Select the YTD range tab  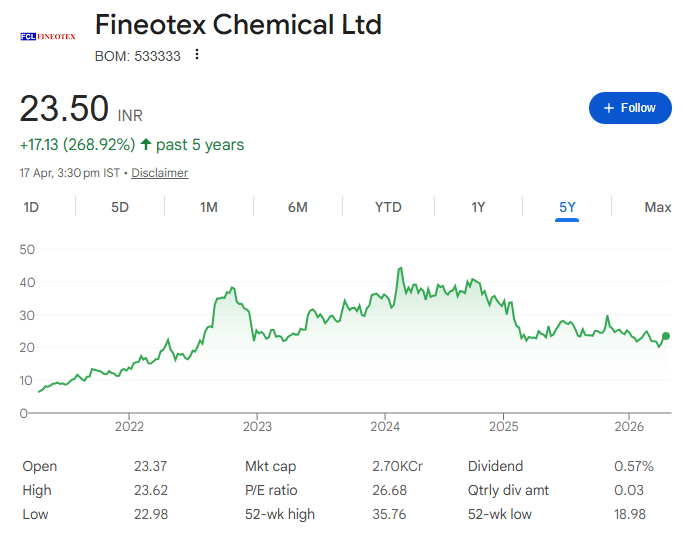coord(388,207)
